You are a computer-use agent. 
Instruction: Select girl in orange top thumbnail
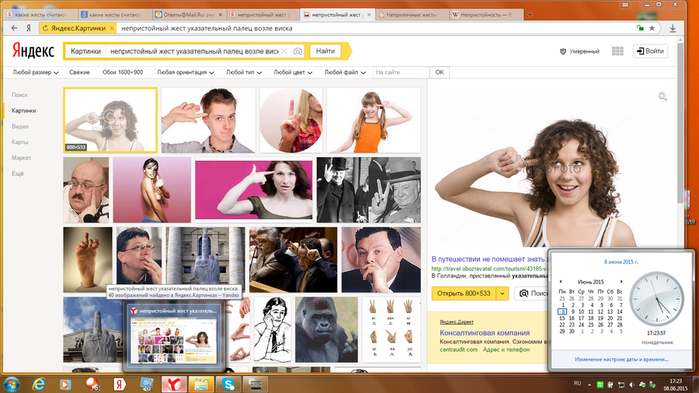[374, 120]
